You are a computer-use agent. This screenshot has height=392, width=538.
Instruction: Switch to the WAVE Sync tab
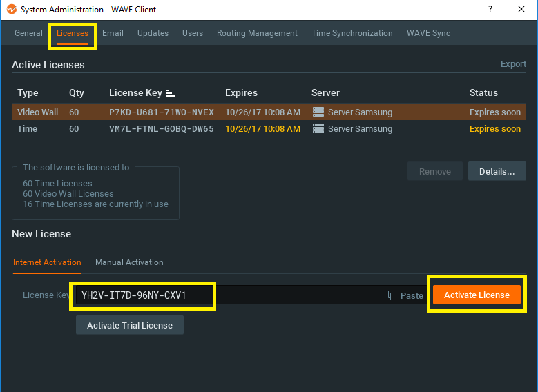click(x=429, y=33)
